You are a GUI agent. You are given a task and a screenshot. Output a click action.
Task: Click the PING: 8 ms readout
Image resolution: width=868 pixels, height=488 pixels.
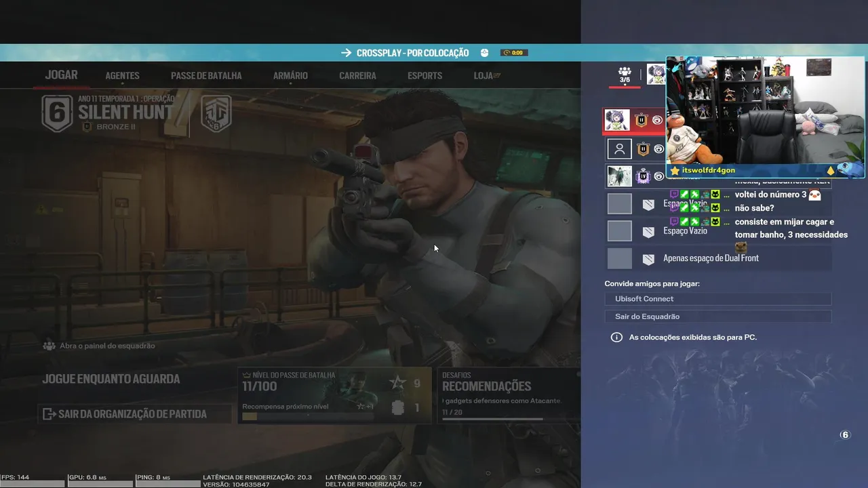coord(155,477)
